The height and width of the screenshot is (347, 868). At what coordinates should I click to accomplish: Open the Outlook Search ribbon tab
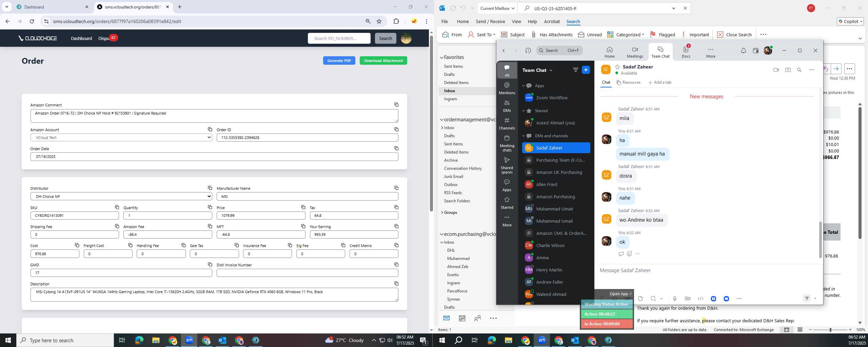[x=573, y=21]
